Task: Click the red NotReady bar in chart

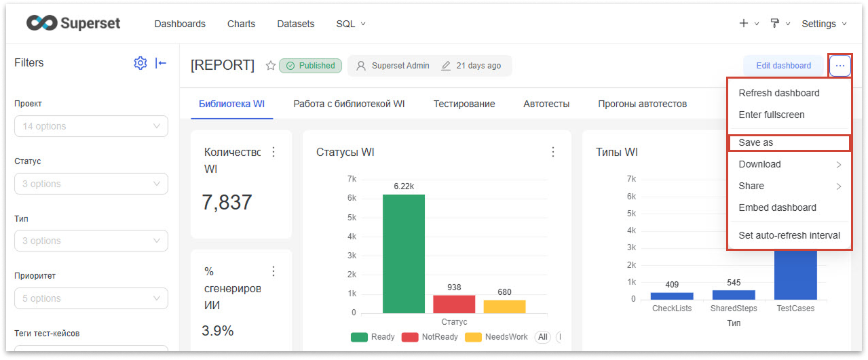Action: pos(454,304)
